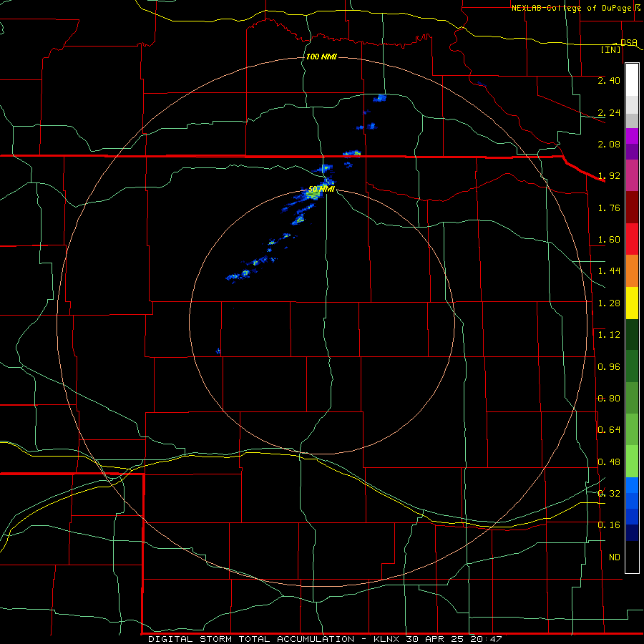Image resolution: width=644 pixels, height=644 pixels.
Task: Click the '0.64' scale label
Action: click(609, 430)
